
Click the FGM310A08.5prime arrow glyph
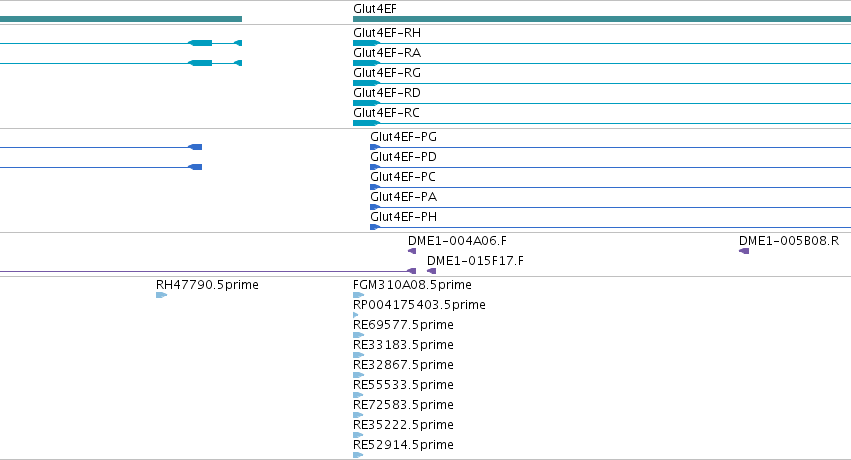click(x=358, y=295)
